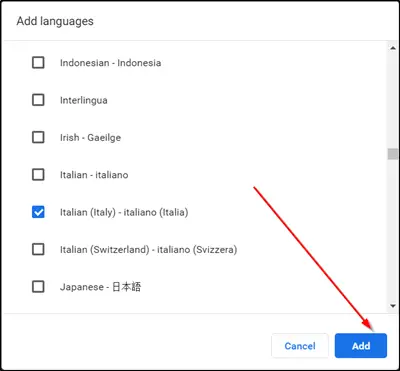Click the scrollbar up arrow
The height and width of the screenshot is (371, 400).
click(x=393, y=48)
